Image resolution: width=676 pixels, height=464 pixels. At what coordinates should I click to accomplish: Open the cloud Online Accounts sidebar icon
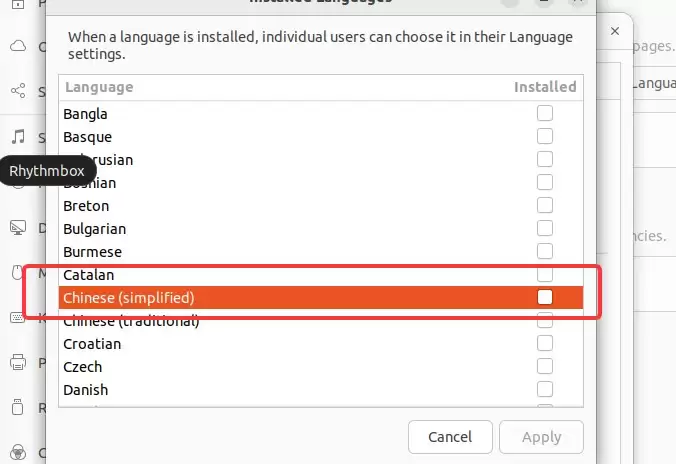(x=18, y=46)
